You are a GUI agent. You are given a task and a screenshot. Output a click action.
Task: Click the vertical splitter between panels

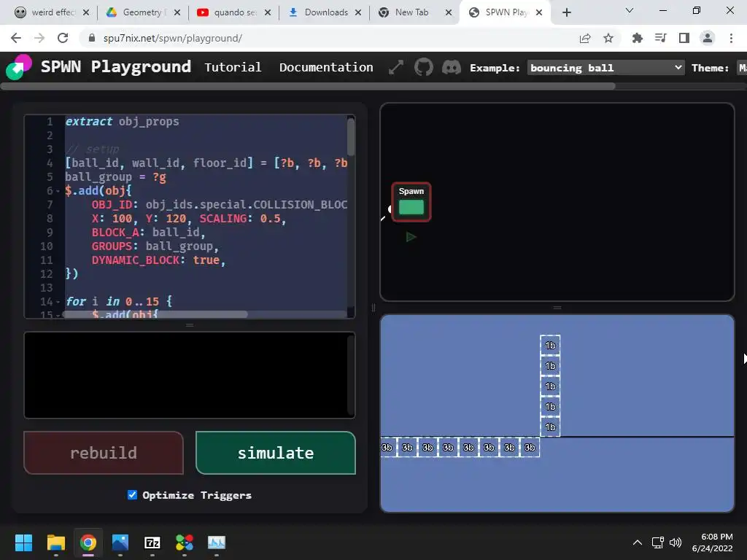coord(373,308)
